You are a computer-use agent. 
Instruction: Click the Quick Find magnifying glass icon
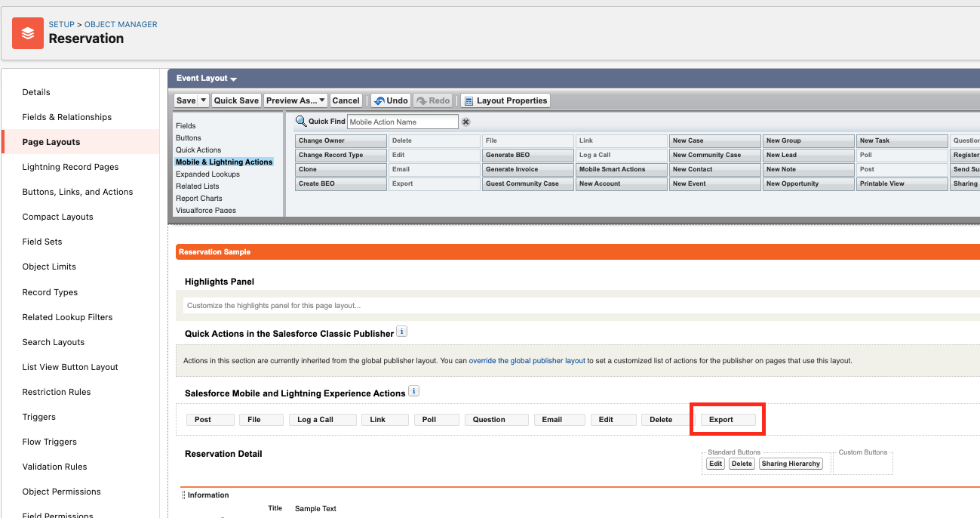(301, 121)
